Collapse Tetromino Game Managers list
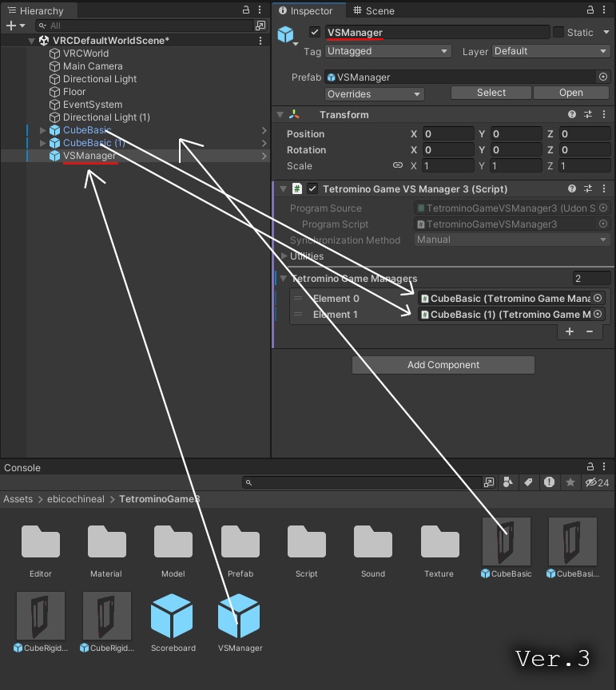This screenshot has width=616, height=690. (x=283, y=278)
